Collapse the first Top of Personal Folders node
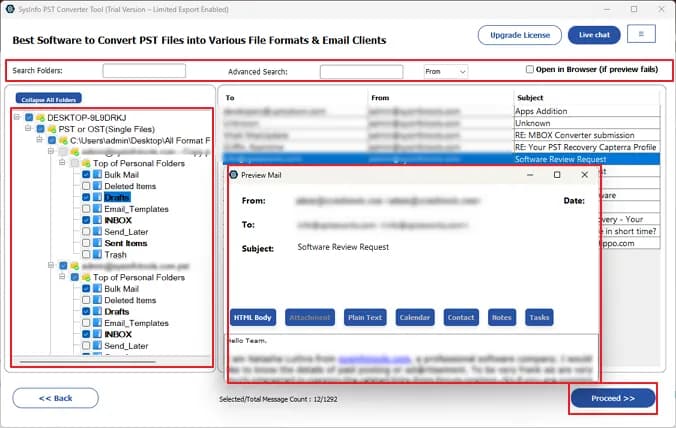 point(62,162)
